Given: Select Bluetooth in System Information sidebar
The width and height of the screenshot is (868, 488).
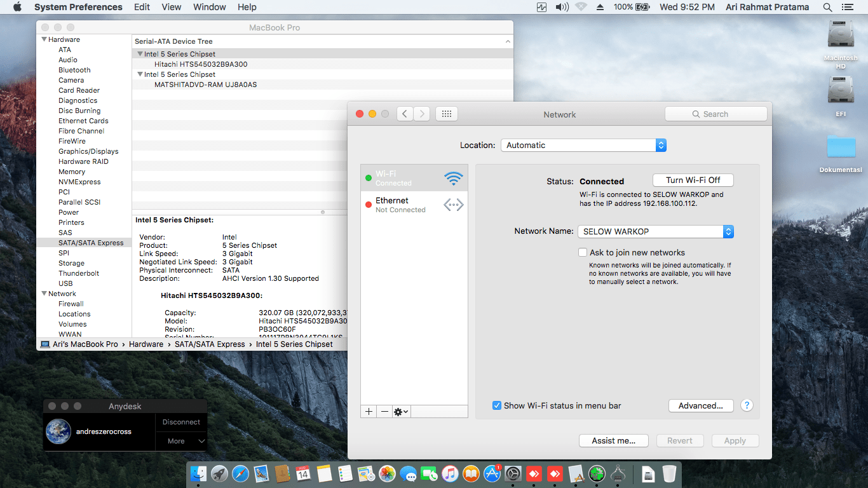Looking at the screenshot, I should tap(74, 70).
